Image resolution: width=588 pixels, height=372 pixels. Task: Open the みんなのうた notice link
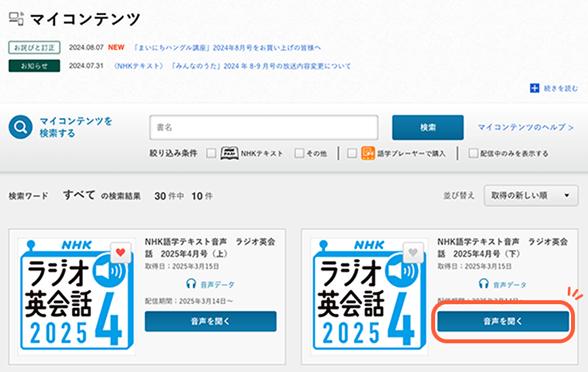(232, 66)
